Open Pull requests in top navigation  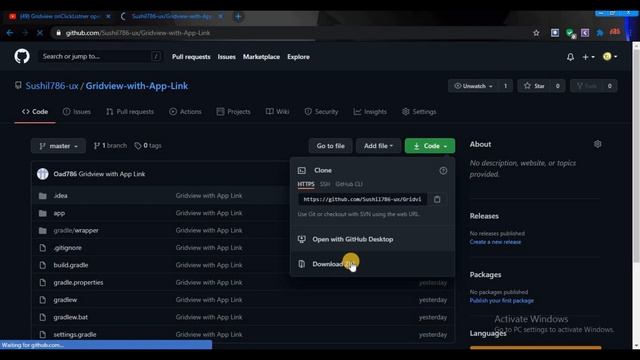tap(191, 57)
